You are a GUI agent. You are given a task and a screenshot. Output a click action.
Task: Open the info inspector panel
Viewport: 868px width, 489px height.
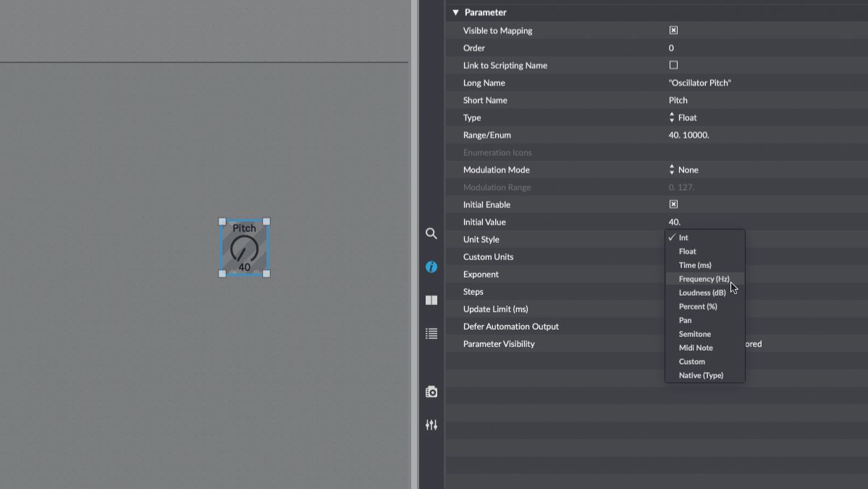point(431,267)
